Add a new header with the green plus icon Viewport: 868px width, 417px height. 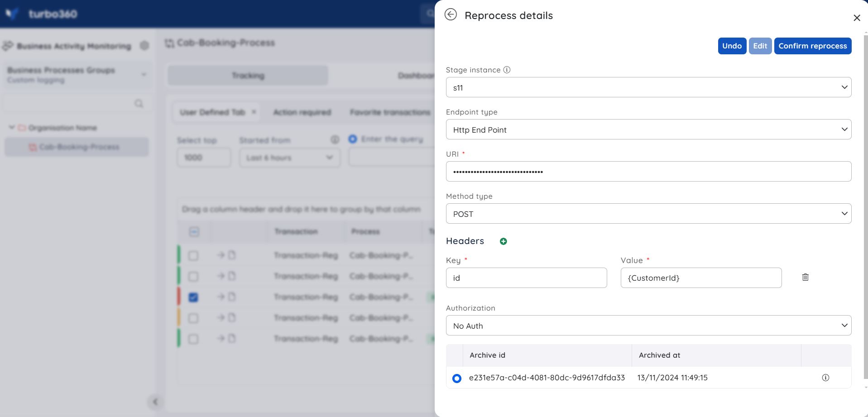pos(503,241)
